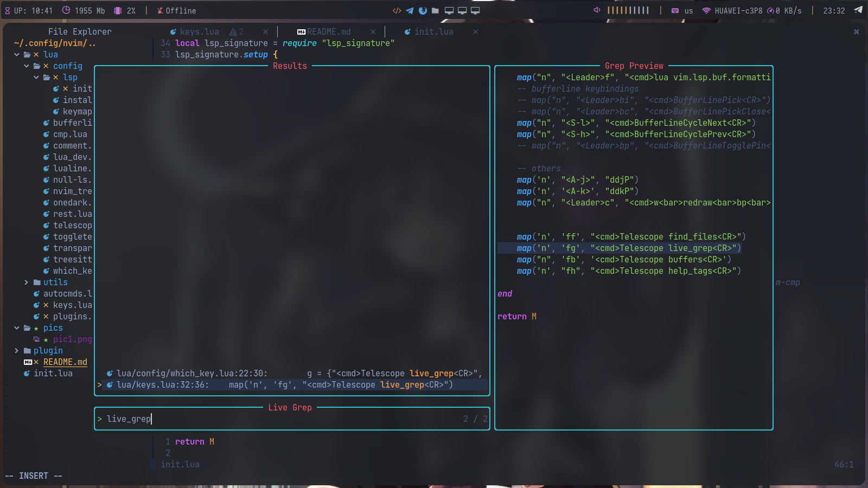Click the 46:1 cursor position indicator
This screenshot has width=868, height=488.
click(x=844, y=465)
